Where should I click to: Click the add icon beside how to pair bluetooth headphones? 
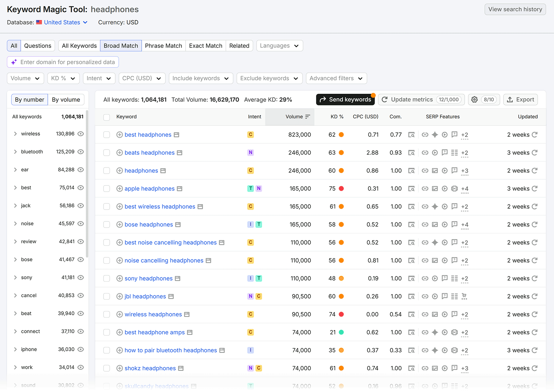tap(119, 350)
